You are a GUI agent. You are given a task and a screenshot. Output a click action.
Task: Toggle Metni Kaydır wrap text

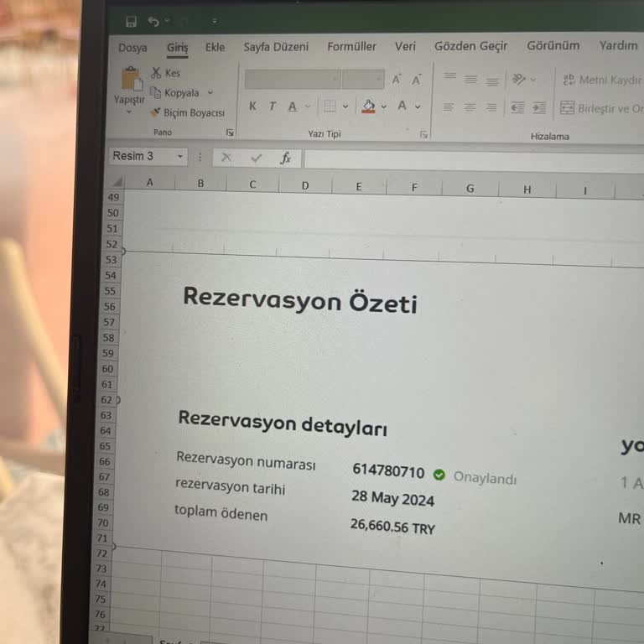pyautogui.click(x=602, y=80)
